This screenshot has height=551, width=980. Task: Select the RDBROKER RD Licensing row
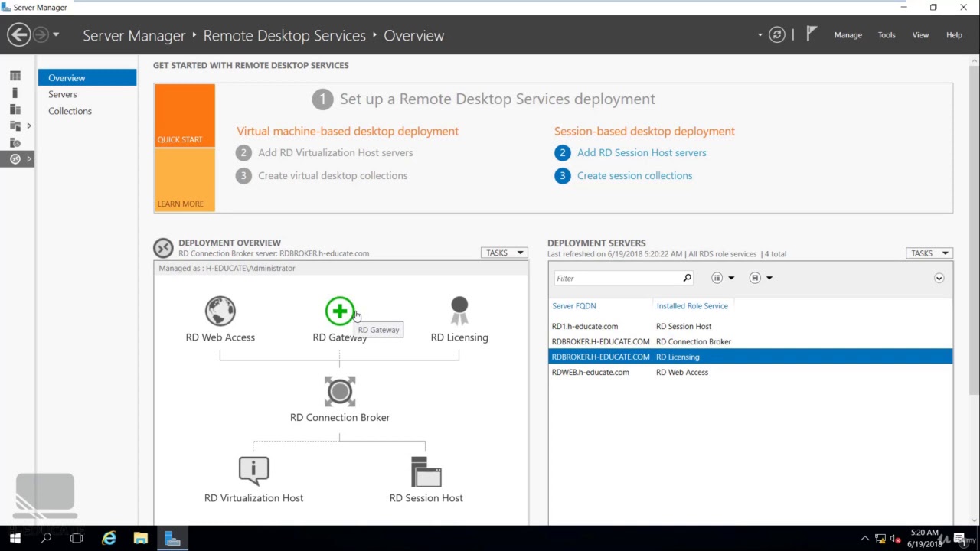point(750,357)
